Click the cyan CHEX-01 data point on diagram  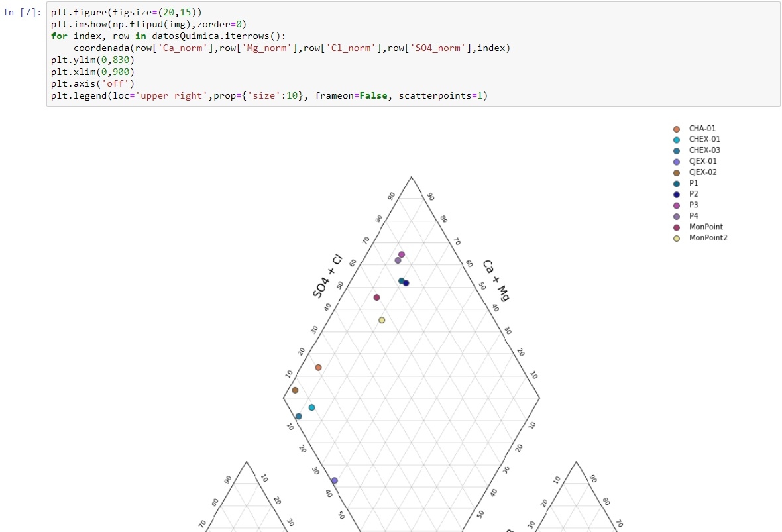[x=311, y=407]
